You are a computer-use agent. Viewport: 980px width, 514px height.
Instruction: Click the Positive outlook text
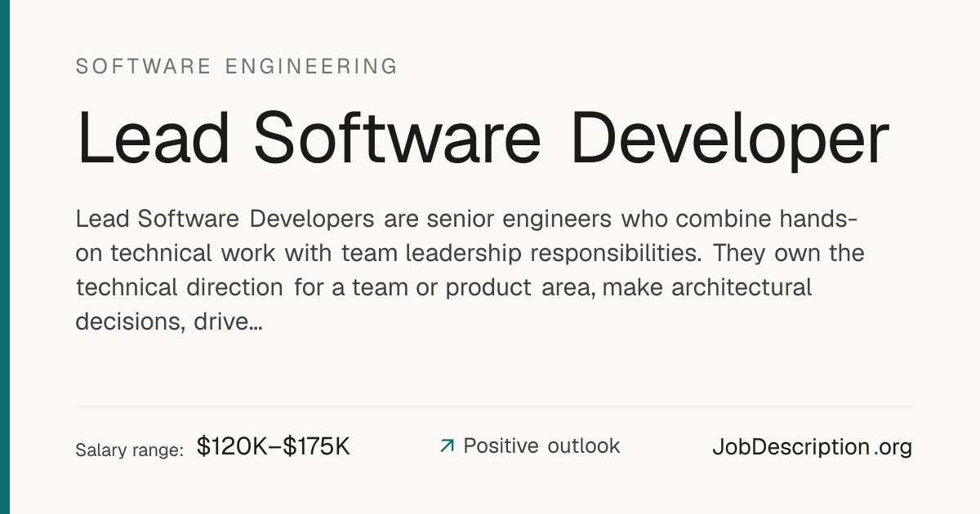tap(541, 446)
